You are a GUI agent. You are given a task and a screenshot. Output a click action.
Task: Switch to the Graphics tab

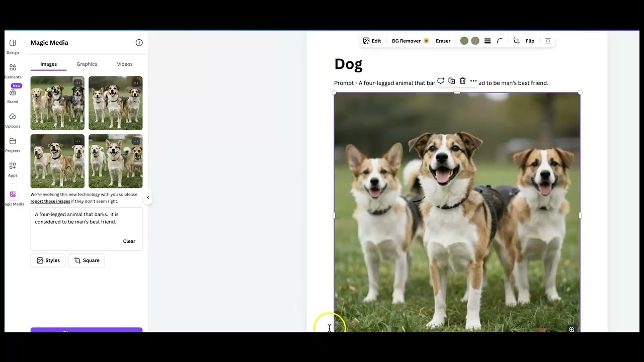pos(87,64)
